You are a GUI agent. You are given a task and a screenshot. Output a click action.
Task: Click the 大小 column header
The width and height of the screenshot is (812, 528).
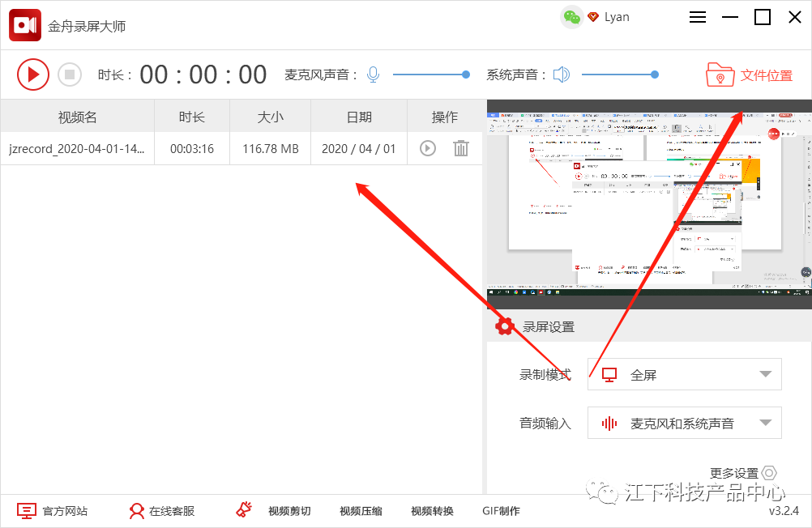coord(271,117)
